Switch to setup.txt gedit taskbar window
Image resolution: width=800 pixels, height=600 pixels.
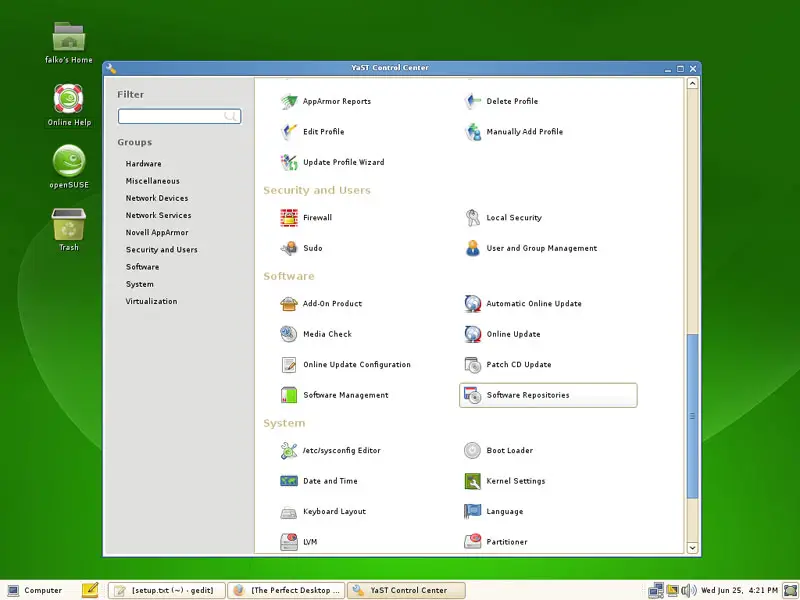(x=166, y=590)
